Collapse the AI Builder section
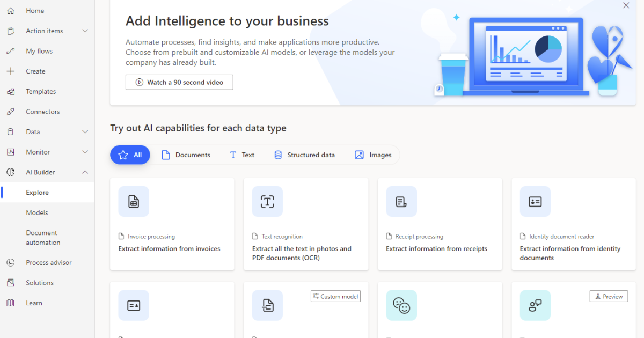Viewport: 644px width, 338px height. click(x=85, y=172)
